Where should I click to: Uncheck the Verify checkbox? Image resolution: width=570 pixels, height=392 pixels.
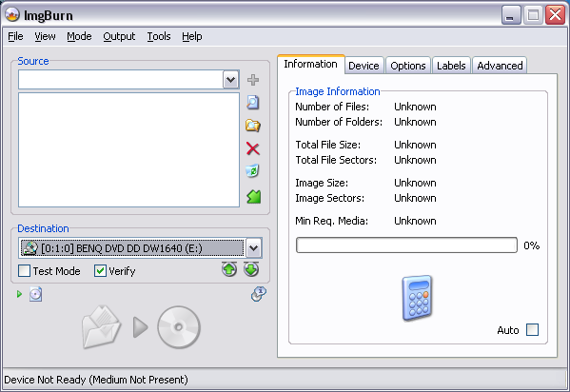click(100, 271)
